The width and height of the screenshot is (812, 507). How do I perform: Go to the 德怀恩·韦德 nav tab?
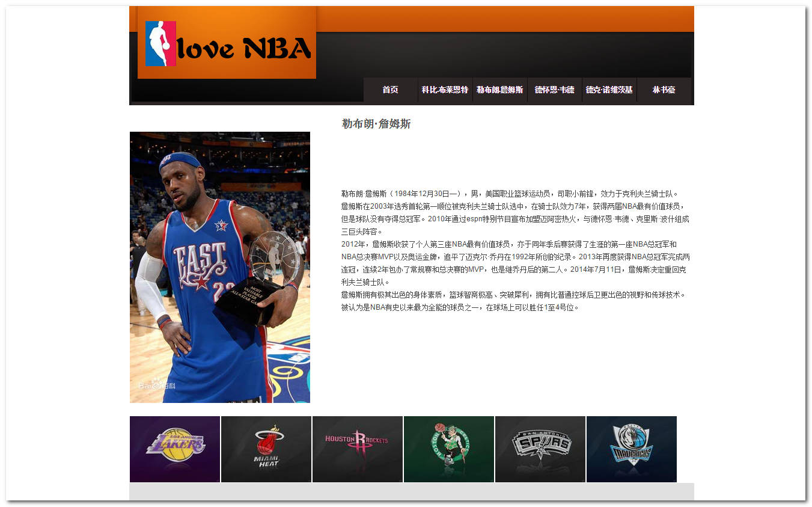click(x=555, y=90)
